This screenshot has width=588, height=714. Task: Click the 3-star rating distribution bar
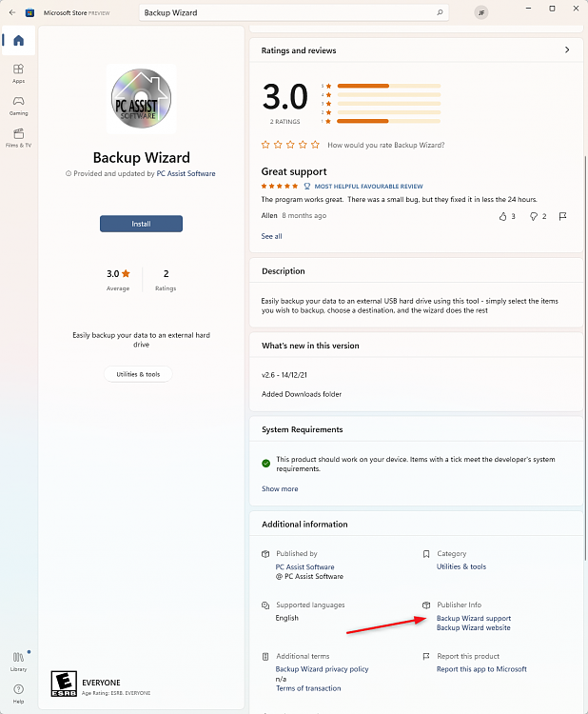[389, 104]
